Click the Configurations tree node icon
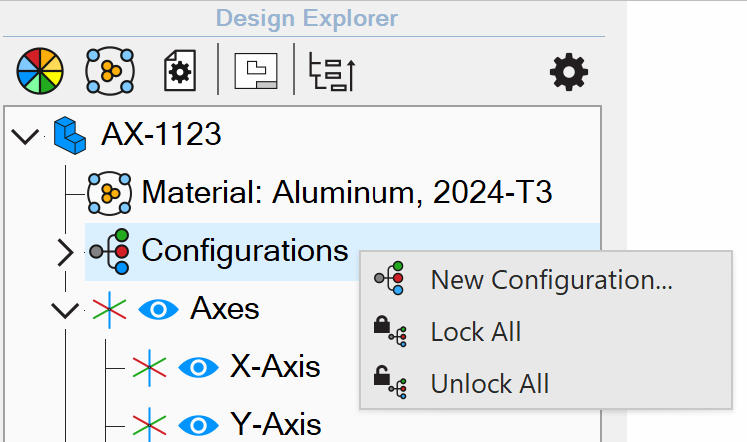Screen dimensions: 747x442 click(110, 251)
